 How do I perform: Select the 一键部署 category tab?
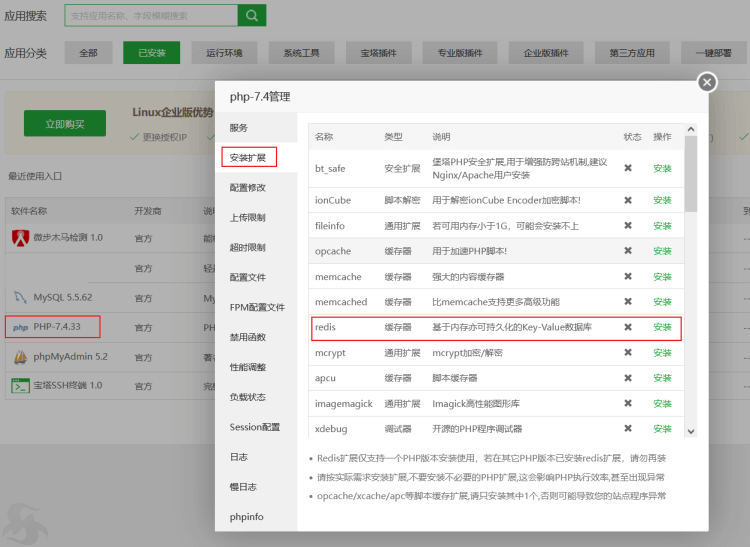[x=714, y=53]
